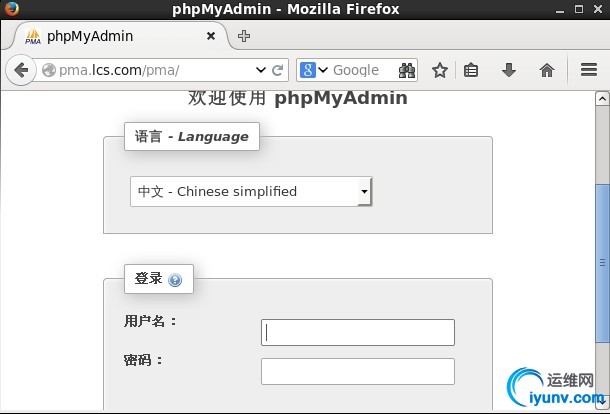The height and width of the screenshot is (414, 610).
Task: Click the username input field
Action: 357,332
